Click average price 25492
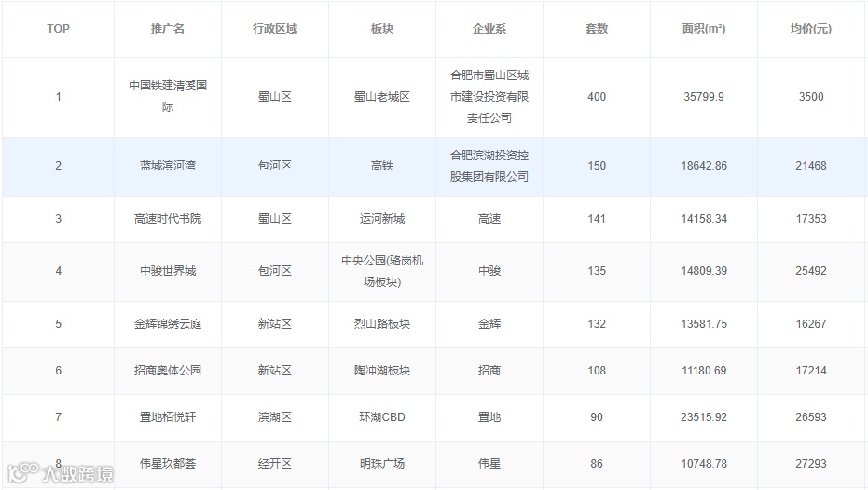868x490 pixels. pyautogui.click(x=811, y=271)
